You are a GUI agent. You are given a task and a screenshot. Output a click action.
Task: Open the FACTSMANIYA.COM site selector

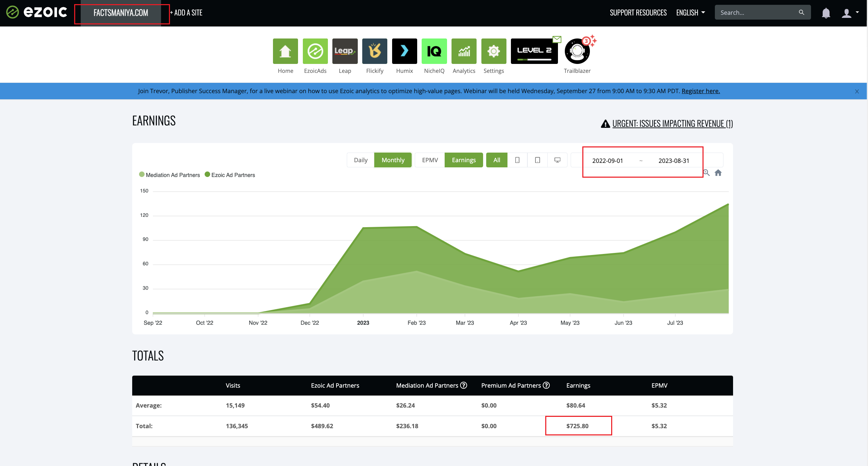click(121, 13)
